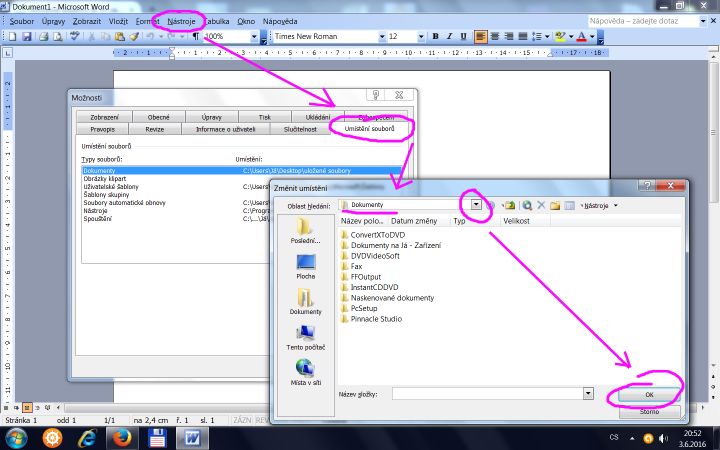This screenshot has height=450, width=720.
Task: Click the Save floppy icon in Word toolbar
Action: pos(27,36)
